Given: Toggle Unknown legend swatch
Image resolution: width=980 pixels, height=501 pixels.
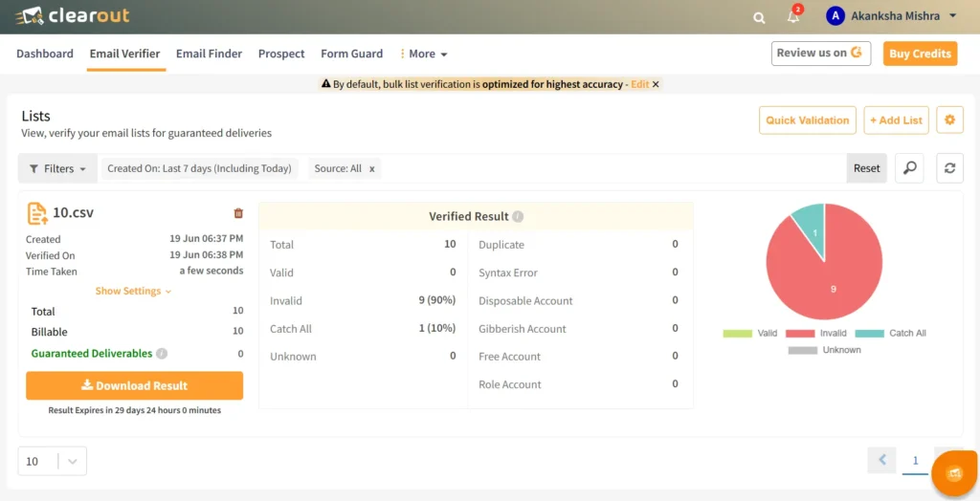Looking at the screenshot, I should [803, 351].
